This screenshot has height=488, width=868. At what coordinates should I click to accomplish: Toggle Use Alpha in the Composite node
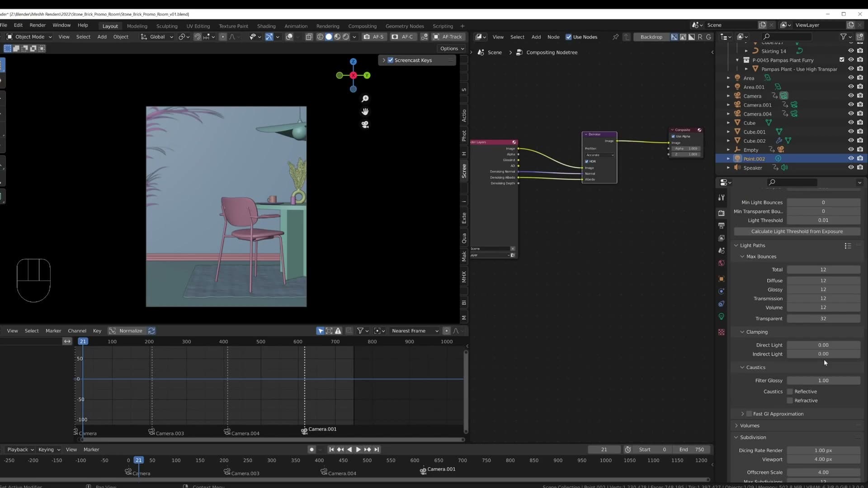[673, 136]
